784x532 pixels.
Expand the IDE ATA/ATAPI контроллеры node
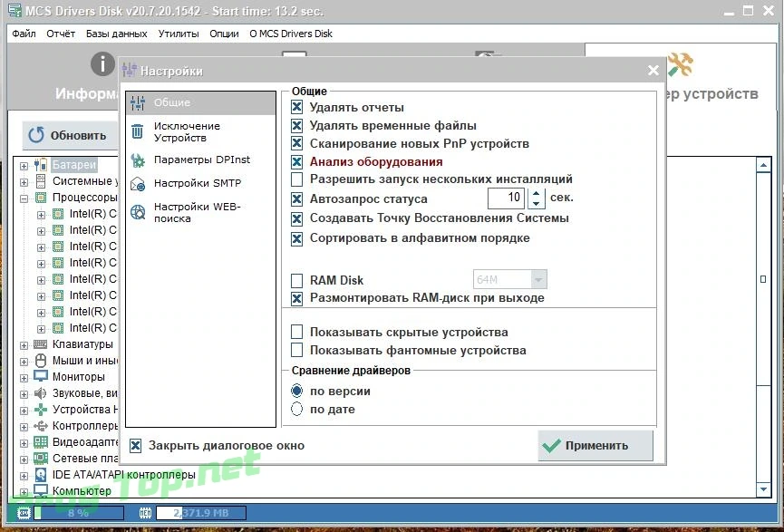(24, 476)
